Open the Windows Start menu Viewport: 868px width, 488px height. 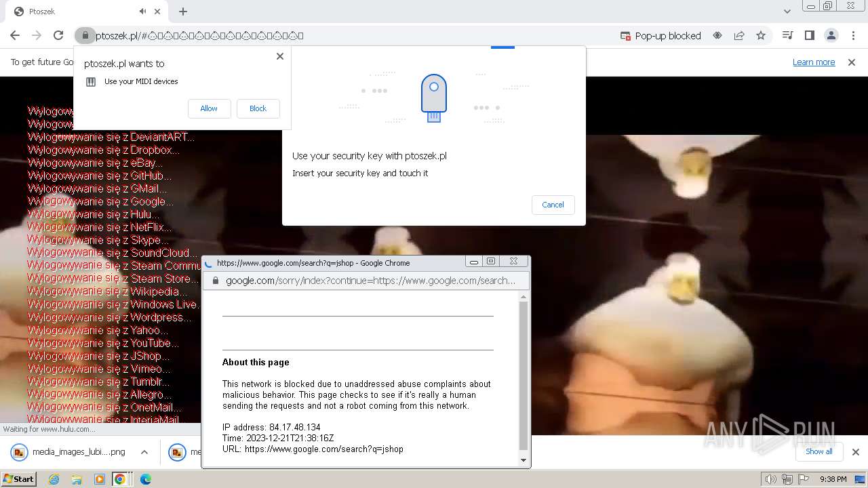tap(18, 479)
